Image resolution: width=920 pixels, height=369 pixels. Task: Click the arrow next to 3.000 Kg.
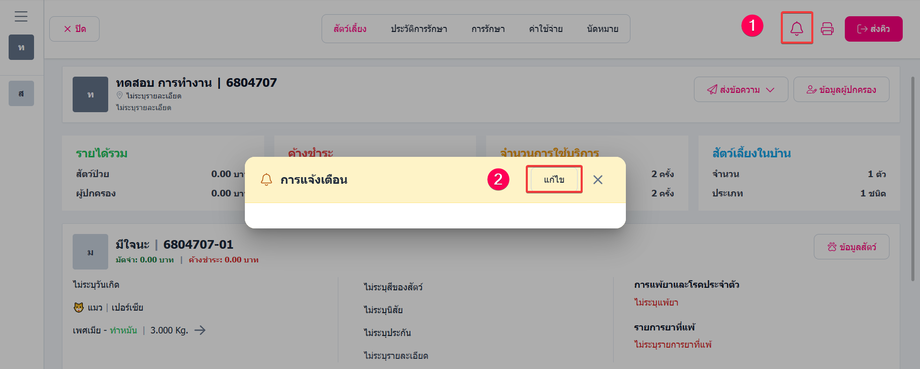coord(199,330)
